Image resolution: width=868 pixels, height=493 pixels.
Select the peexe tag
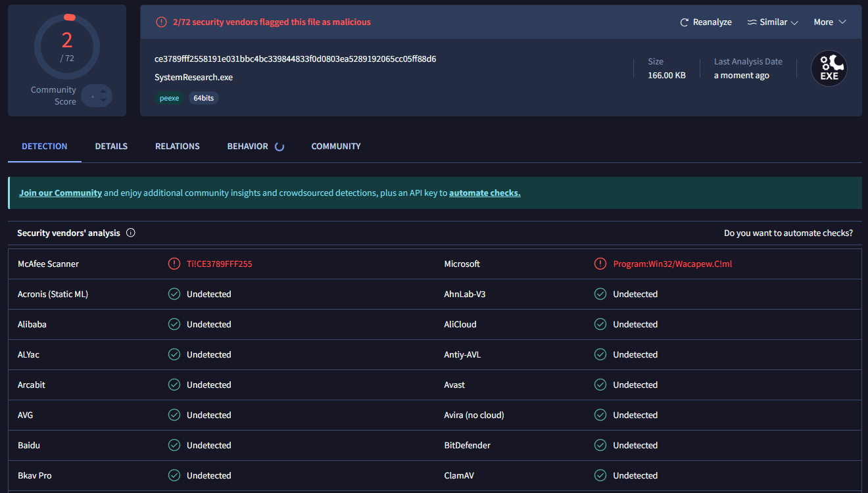tap(169, 98)
